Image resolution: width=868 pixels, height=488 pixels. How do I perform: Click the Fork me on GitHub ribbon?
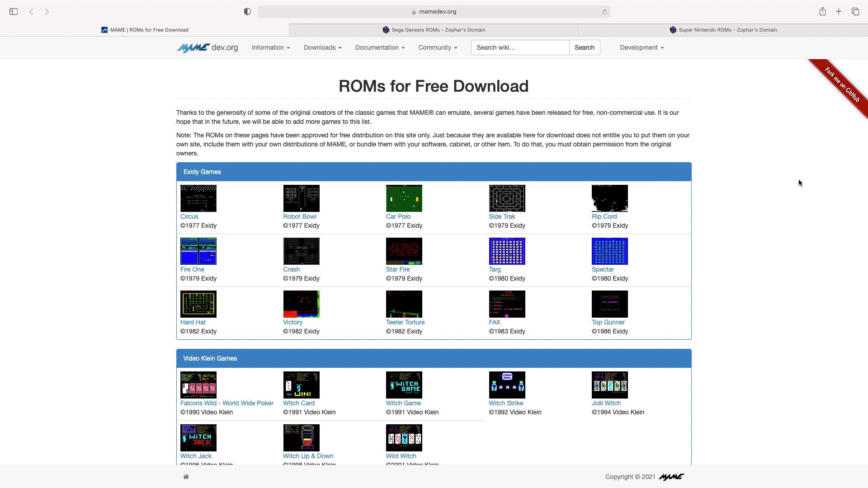pyautogui.click(x=842, y=84)
